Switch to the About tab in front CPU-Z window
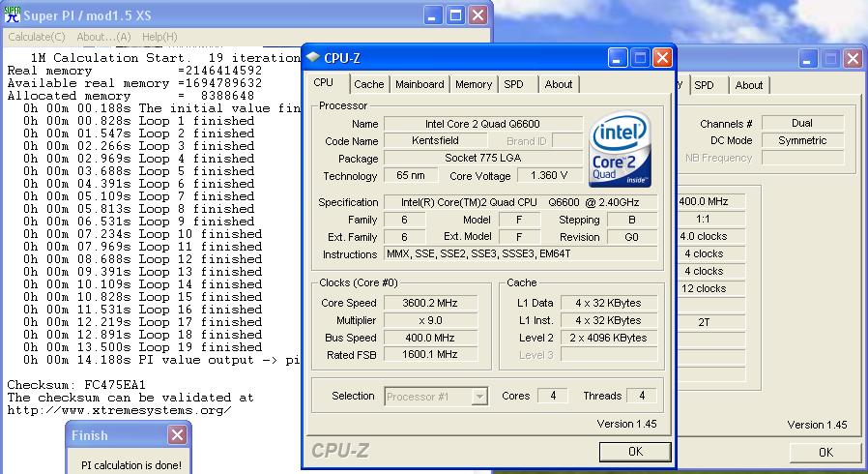Screen dimensions: 868x474 pos(559,84)
